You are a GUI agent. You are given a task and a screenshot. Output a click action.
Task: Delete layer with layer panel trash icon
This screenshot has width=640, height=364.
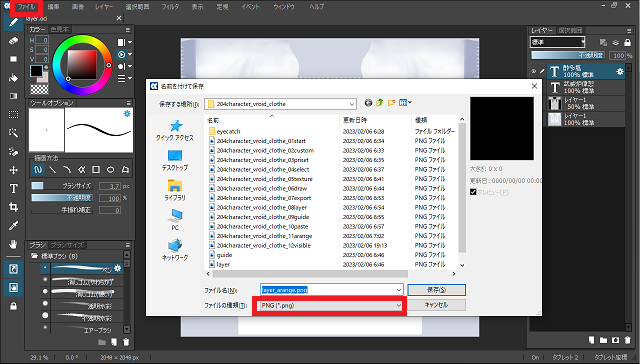point(628,340)
